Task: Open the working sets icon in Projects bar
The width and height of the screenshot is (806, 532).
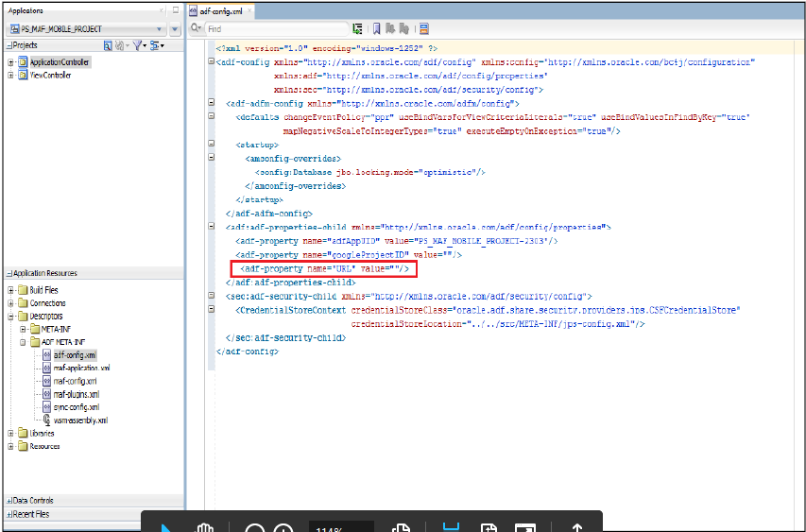Action: [x=155, y=45]
